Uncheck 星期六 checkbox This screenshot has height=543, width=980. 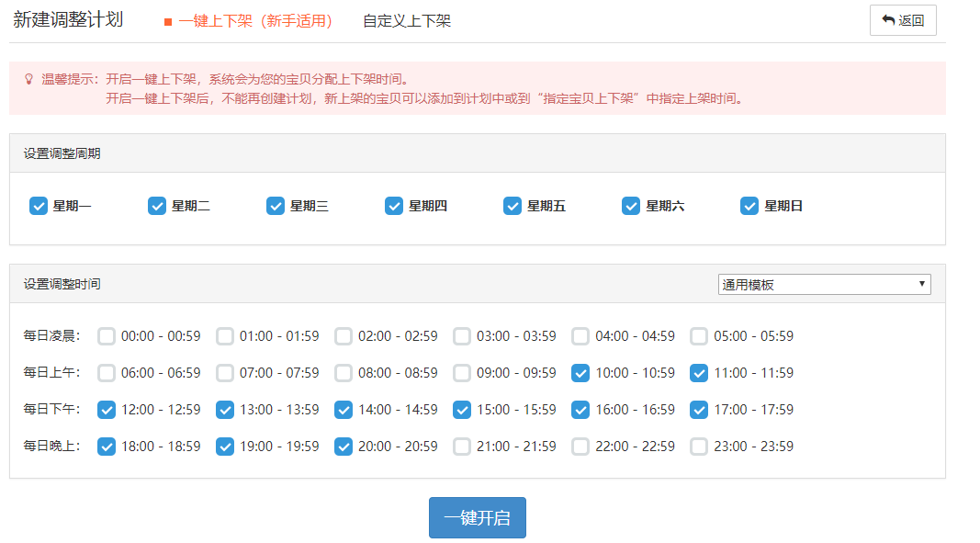point(631,206)
